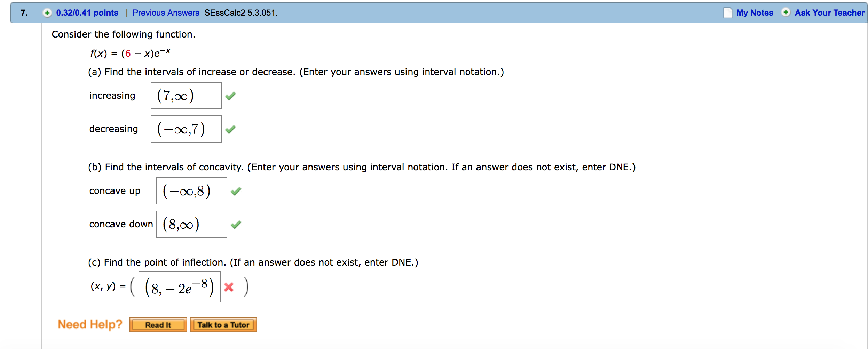Click the My Notes page icon
This screenshot has height=349, width=868.
[727, 13]
